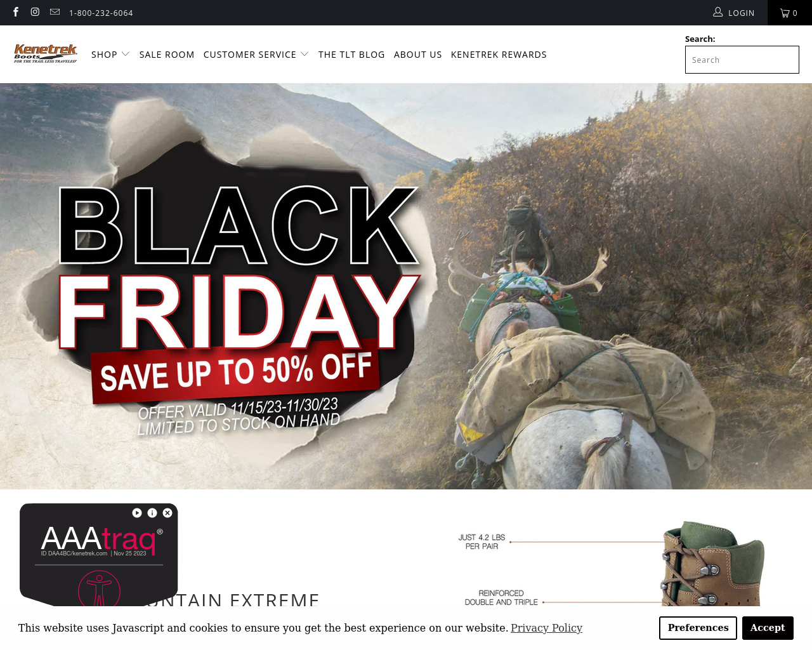Accept the cookie notice
This screenshot has height=650, width=812.
coord(768,628)
